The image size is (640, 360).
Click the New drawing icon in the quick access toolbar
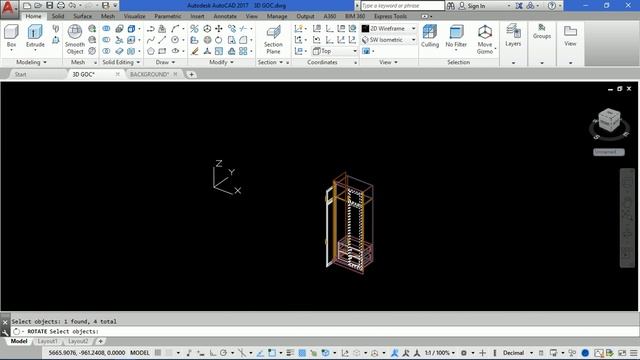click(27, 5)
